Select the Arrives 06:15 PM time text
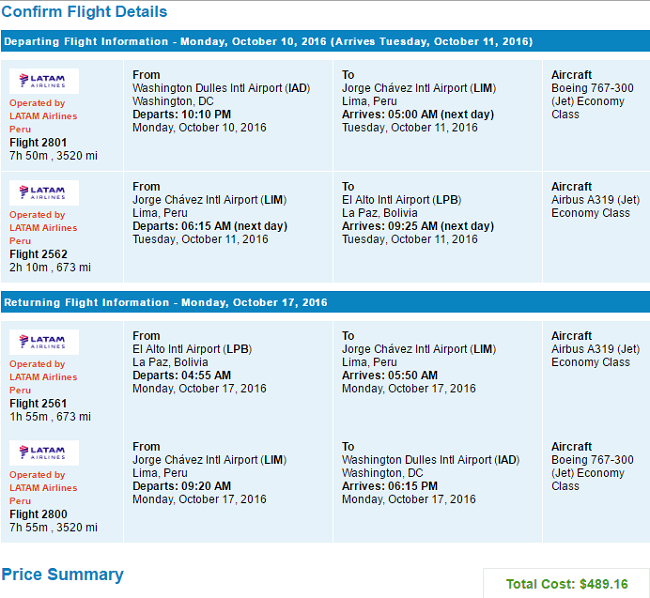This screenshot has height=598, width=650. pos(389,486)
